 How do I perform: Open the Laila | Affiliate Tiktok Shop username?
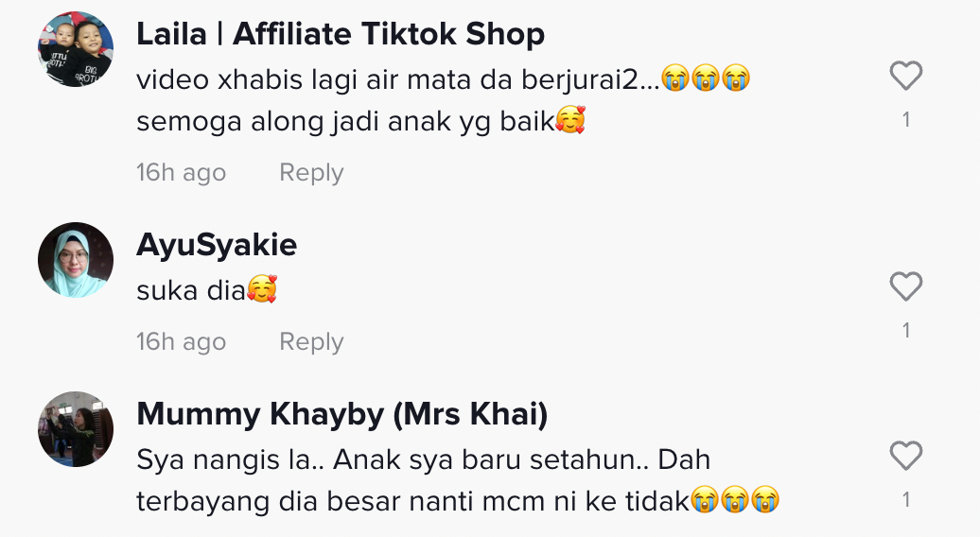pyautogui.click(x=341, y=34)
